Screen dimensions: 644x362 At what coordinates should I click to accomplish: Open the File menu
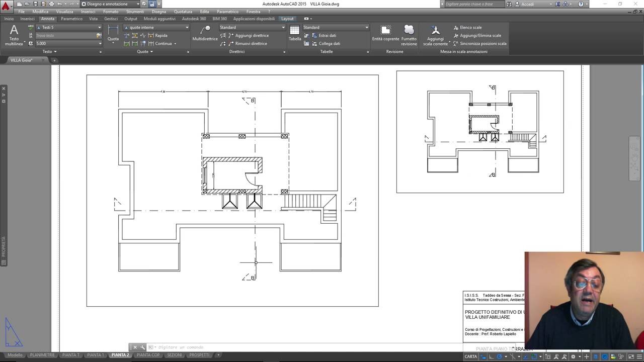(x=22, y=12)
